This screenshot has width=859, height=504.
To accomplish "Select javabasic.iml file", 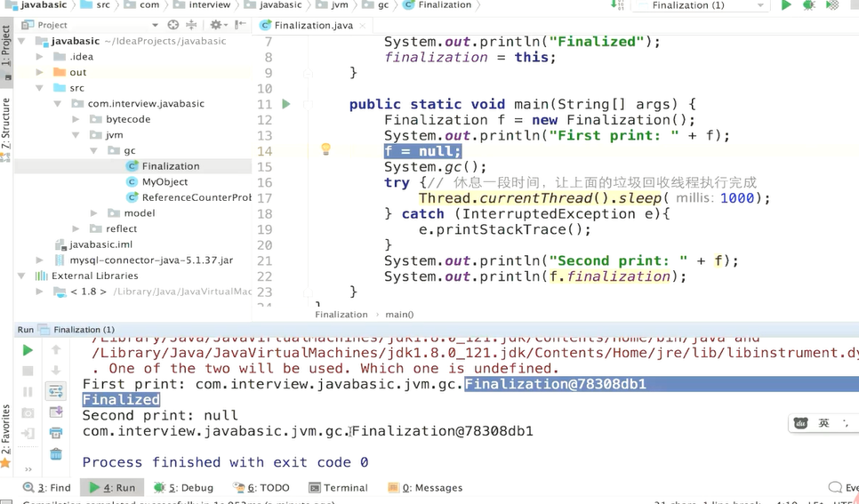I will click(x=93, y=244).
